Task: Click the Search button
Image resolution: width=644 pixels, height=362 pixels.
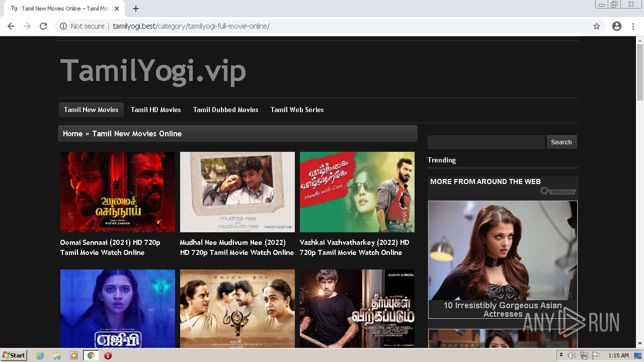Action: 561,142
